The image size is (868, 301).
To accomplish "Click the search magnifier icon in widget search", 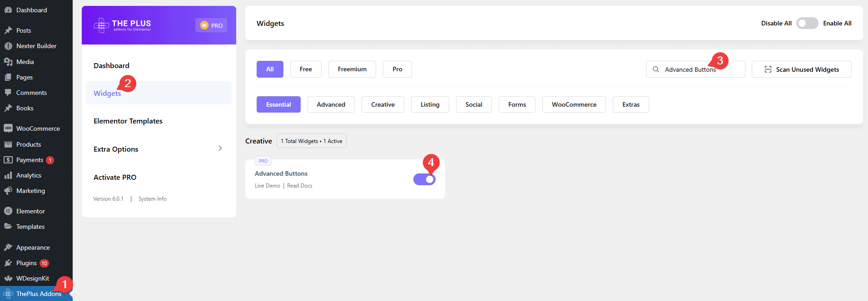I will pyautogui.click(x=656, y=69).
